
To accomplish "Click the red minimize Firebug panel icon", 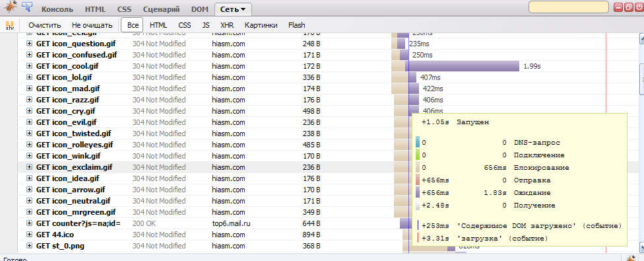I will [618, 7].
